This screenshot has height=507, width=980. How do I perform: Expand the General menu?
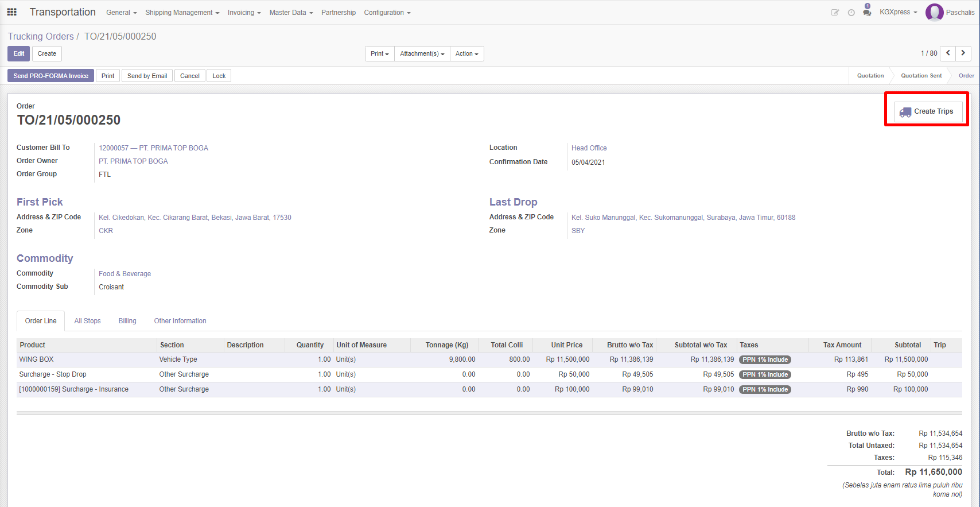121,12
